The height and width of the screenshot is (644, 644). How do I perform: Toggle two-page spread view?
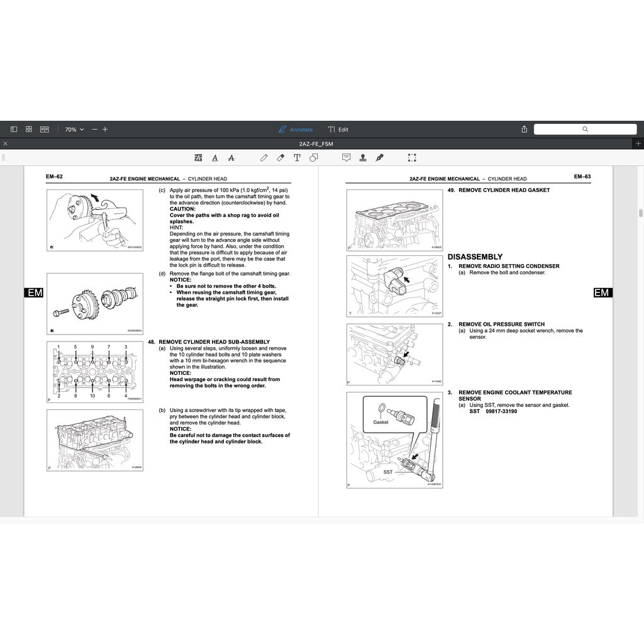(45, 129)
